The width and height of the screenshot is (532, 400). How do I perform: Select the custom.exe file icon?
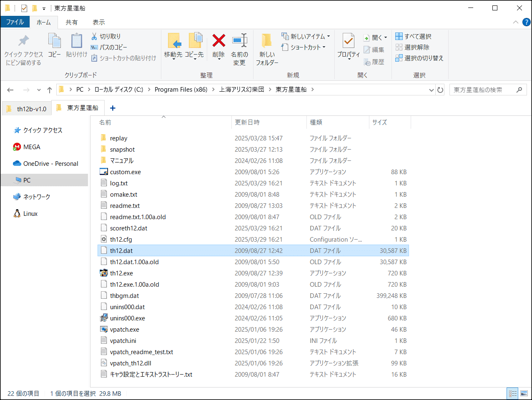coord(104,172)
